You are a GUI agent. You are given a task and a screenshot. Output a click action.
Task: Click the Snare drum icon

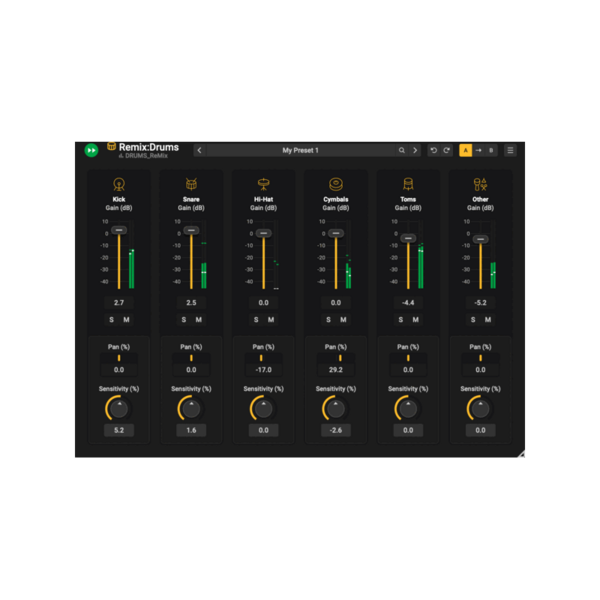[191, 184]
